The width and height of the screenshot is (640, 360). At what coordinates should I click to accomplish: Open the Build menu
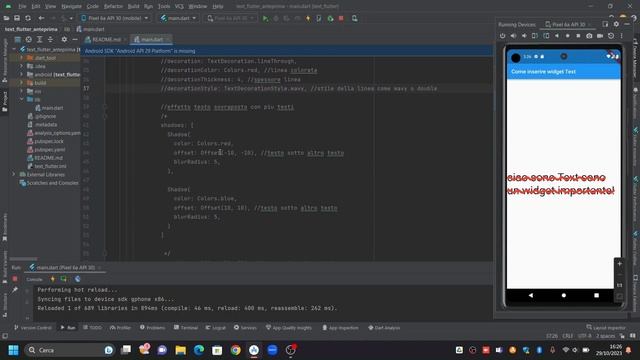pos(133,7)
